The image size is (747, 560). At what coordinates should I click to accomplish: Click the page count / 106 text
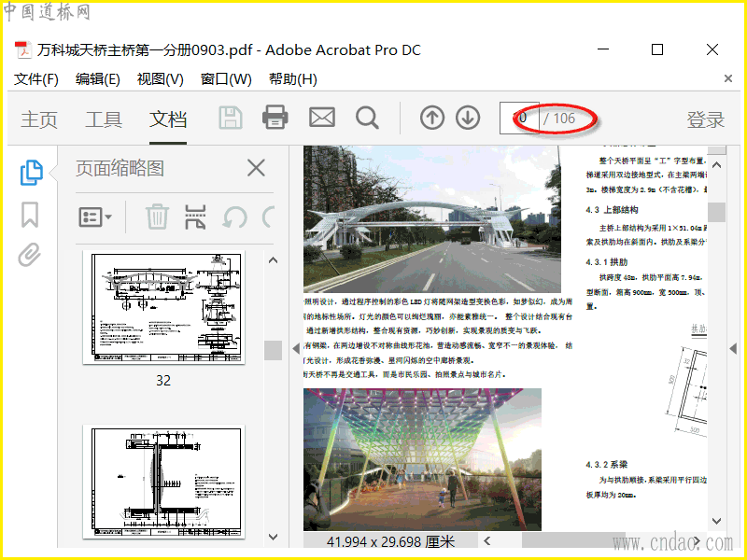tap(559, 119)
